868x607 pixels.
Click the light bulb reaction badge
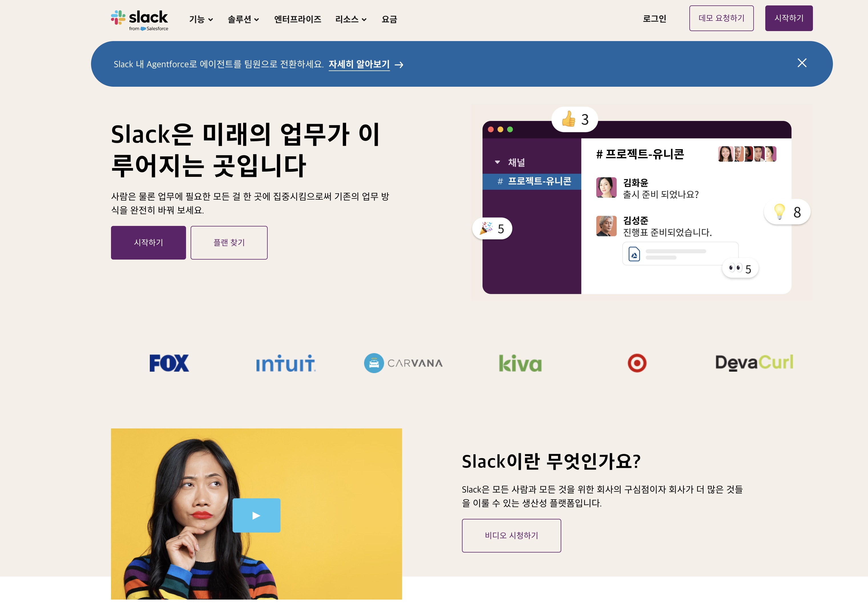pyautogui.click(x=787, y=212)
